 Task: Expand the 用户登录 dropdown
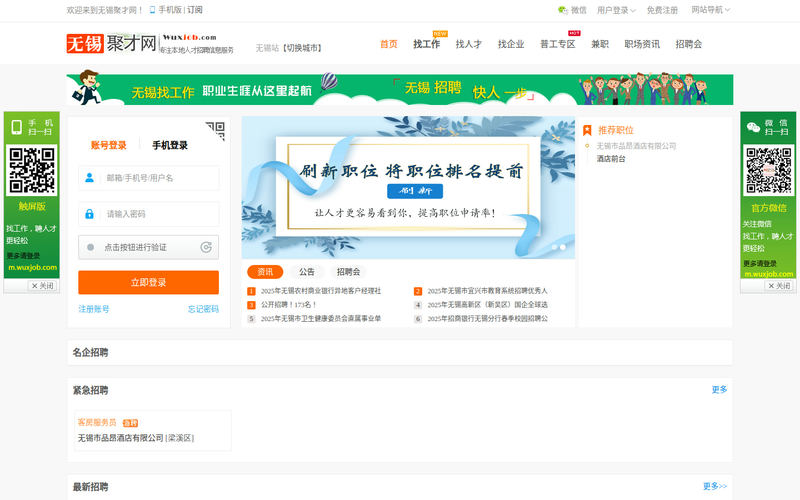616,10
